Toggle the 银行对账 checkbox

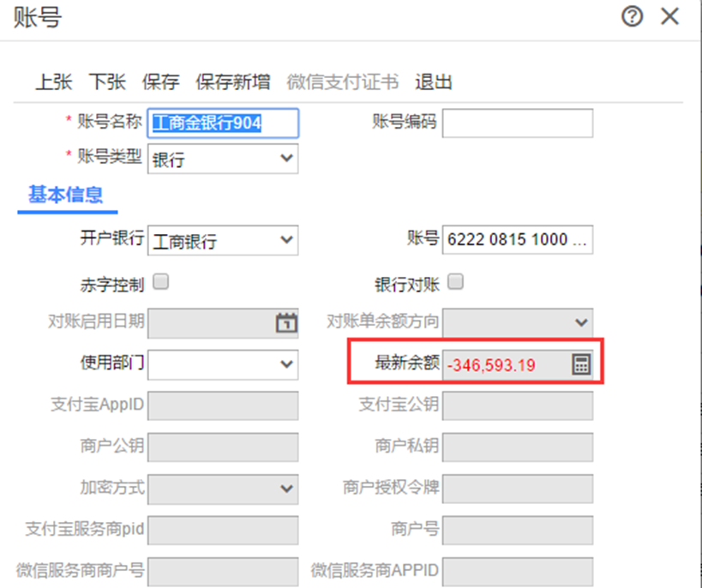(455, 282)
